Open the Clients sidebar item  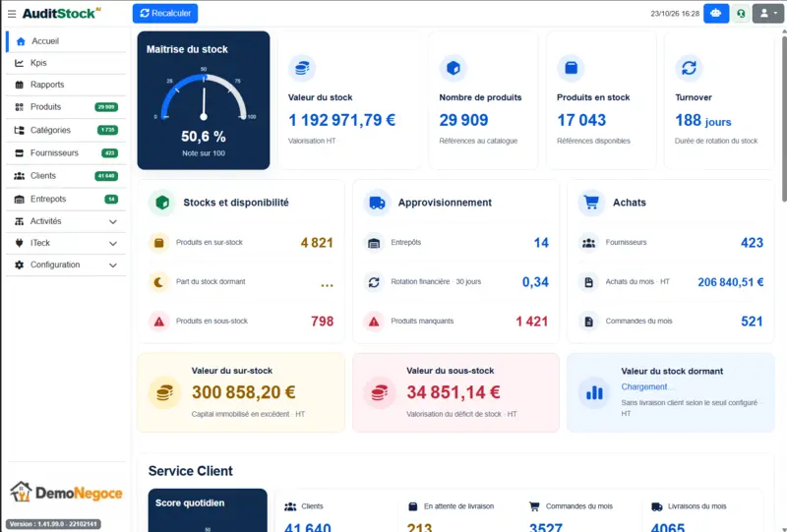[x=66, y=176]
